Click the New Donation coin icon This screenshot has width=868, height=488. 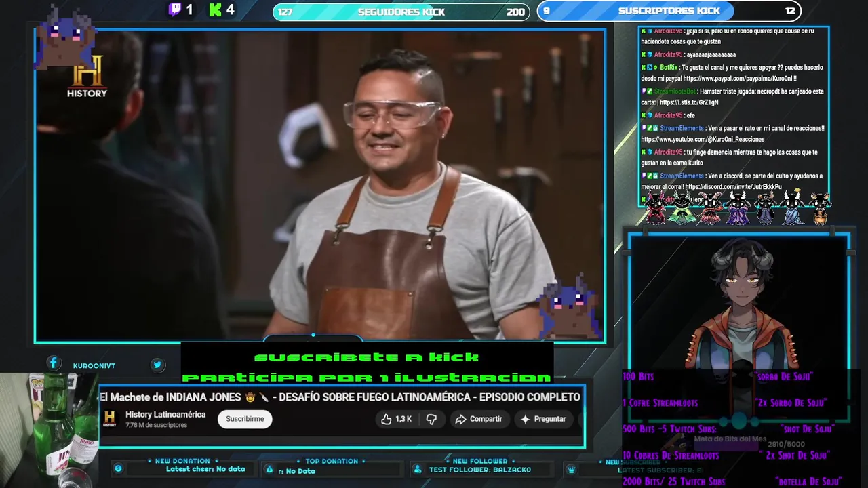[x=118, y=468]
